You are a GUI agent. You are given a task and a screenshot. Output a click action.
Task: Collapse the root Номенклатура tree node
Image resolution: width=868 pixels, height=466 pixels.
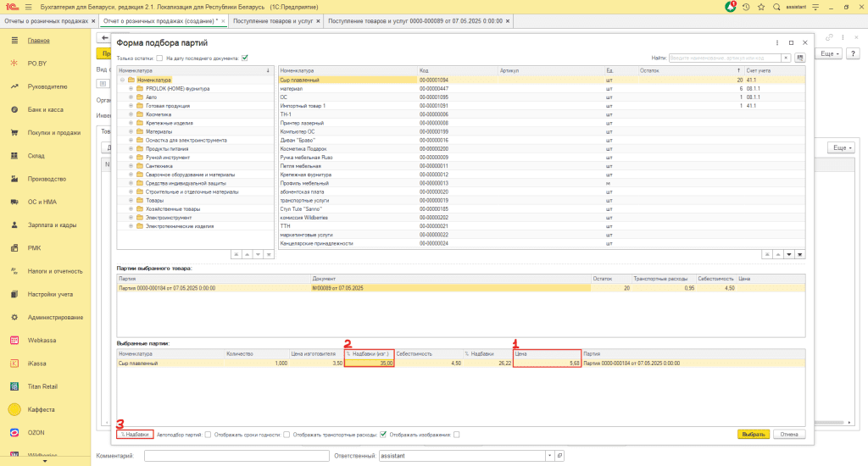(x=122, y=80)
